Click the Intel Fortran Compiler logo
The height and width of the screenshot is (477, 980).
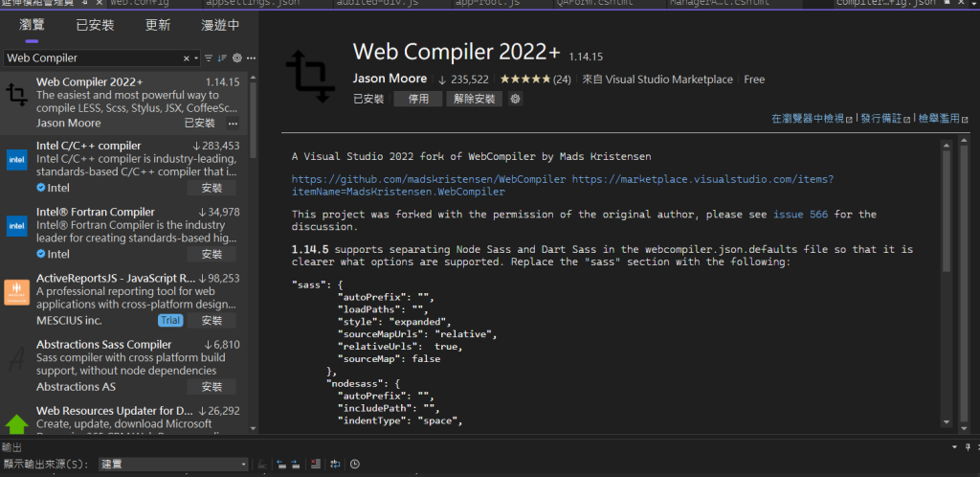17,226
